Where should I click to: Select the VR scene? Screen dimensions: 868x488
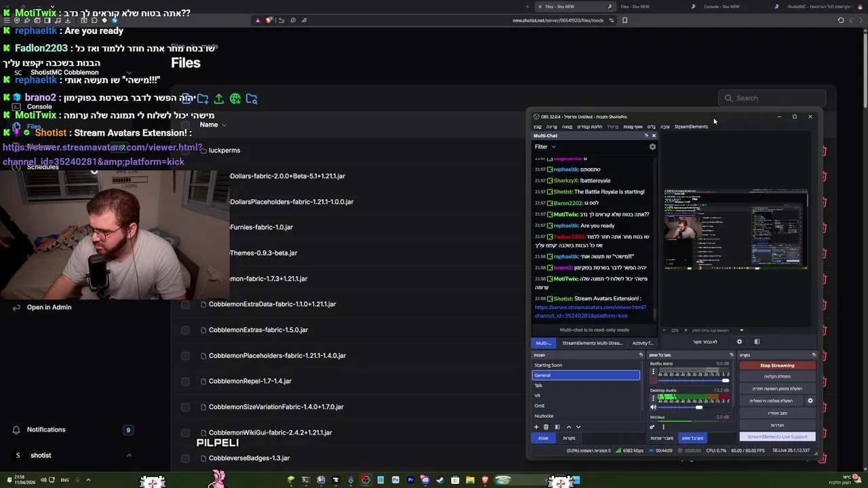[586, 395]
